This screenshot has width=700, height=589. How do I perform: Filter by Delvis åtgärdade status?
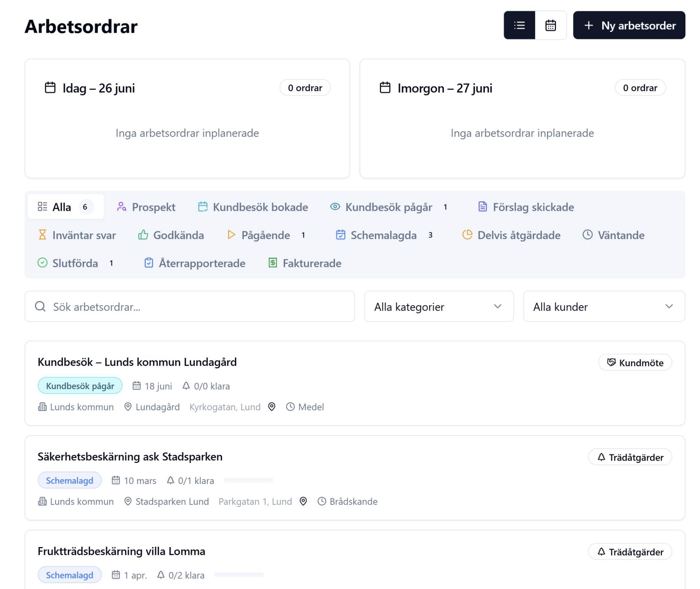point(511,235)
